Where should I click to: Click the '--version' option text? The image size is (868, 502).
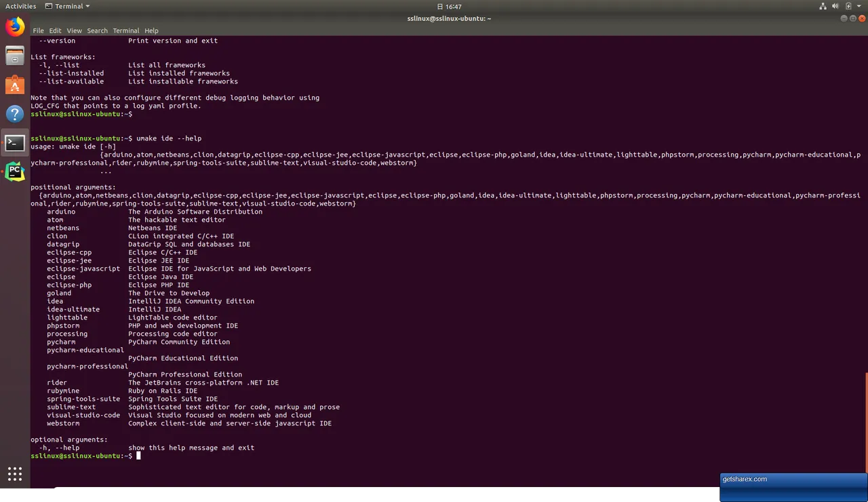57,41
